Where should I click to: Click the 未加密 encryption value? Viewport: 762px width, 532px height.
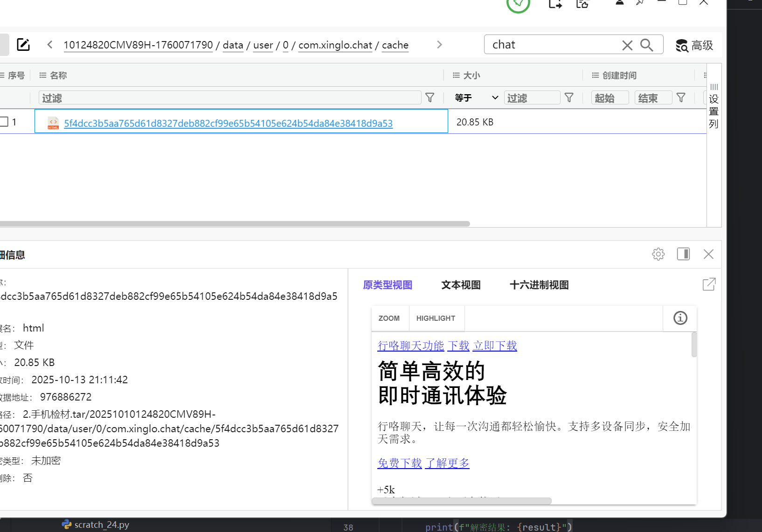[46, 461]
